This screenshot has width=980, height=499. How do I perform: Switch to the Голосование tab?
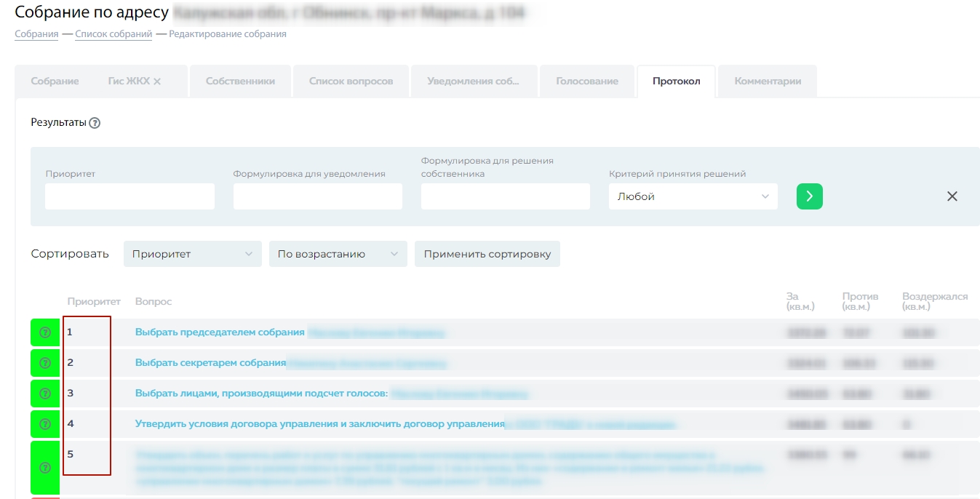[586, 81]
